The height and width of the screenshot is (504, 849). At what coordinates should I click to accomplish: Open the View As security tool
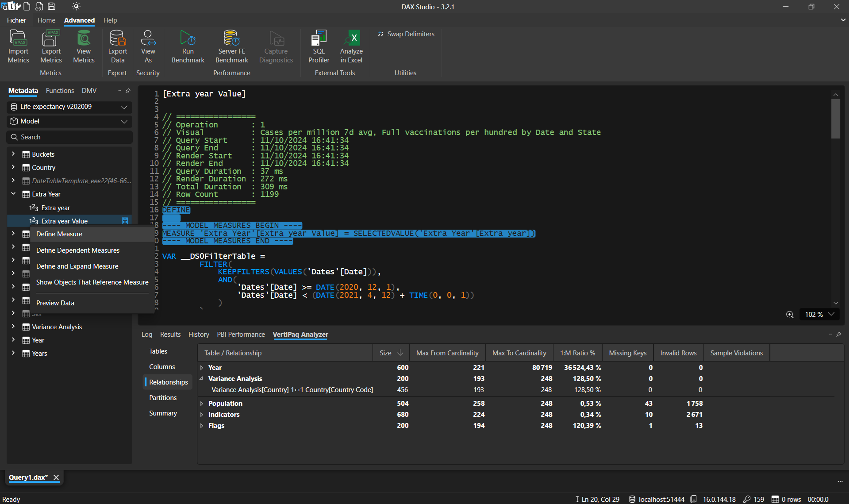(x=148, y=46)
